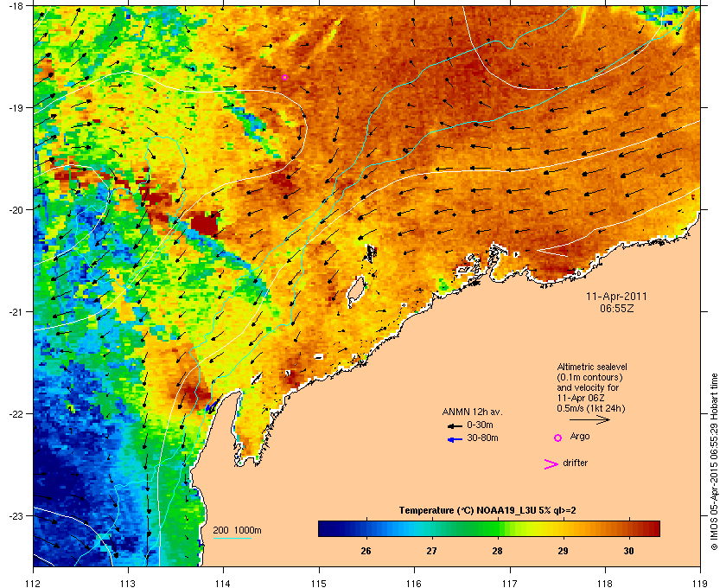This screenshot has height=588, width=726.
Task: Click the oval island outline near 115.4E 20.8S
Action: (355, 292)
